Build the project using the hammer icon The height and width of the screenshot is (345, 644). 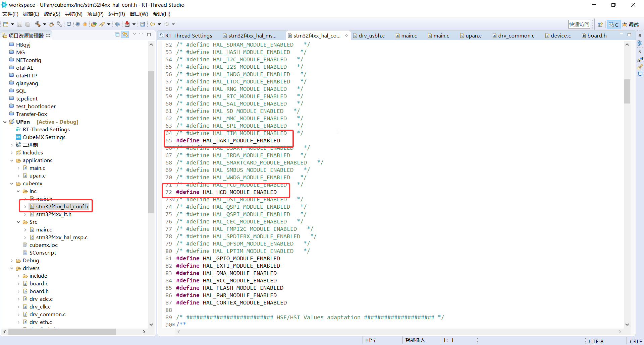(x=38, y=24)
